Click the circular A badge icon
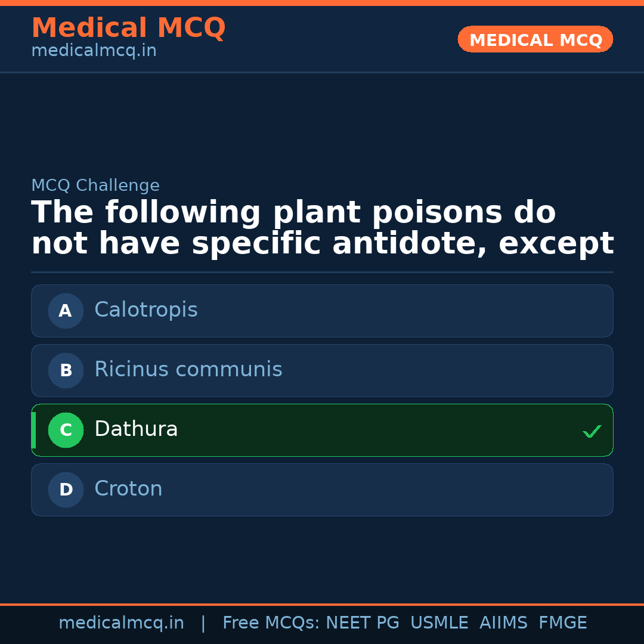 coord(66,311)
